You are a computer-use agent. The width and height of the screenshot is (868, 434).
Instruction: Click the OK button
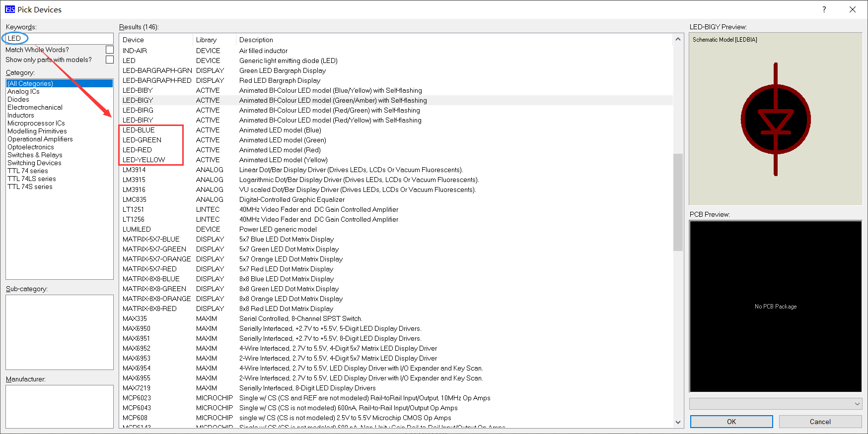[731, 422]
